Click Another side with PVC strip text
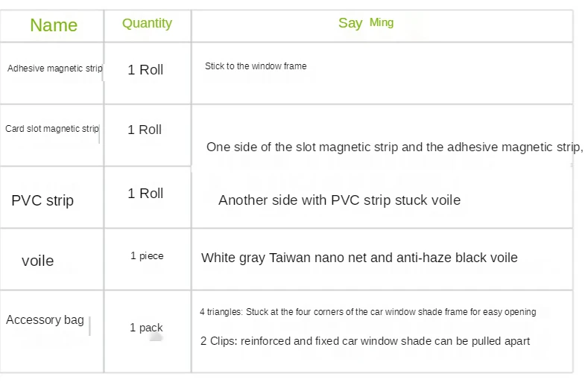Image resolution: width=588 pixels, height=385 pixels. (339, 200)
